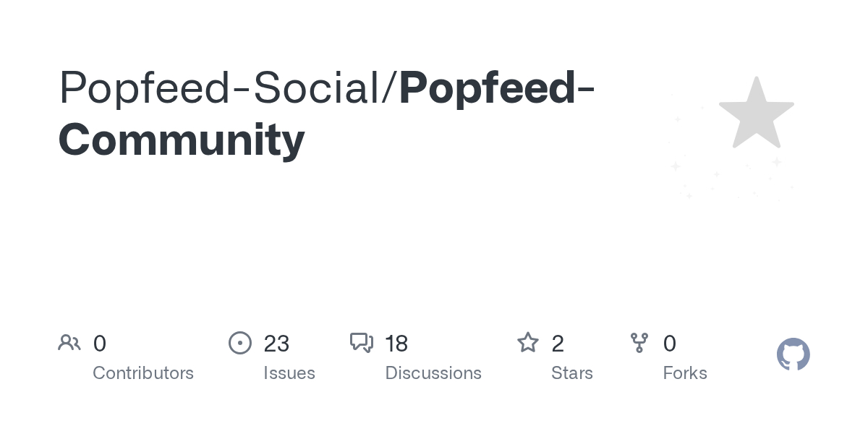
Task: Click the contributors count of 0
Action: pyautogui.click(x=100, y=344)
